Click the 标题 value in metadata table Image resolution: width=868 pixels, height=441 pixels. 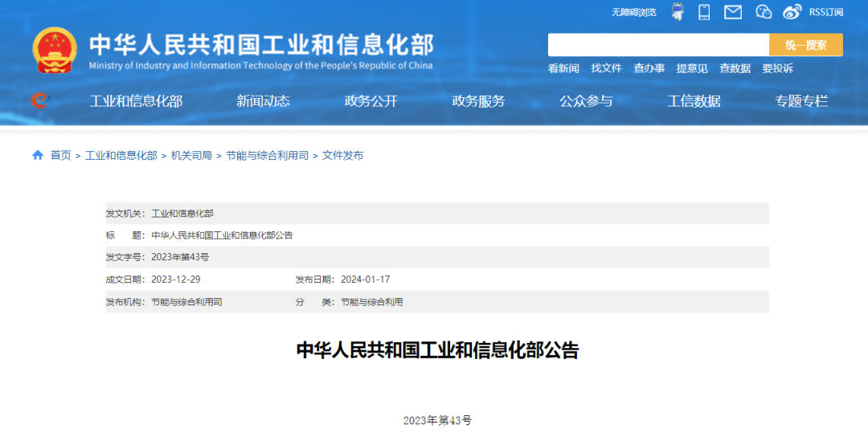coord(222,235)
